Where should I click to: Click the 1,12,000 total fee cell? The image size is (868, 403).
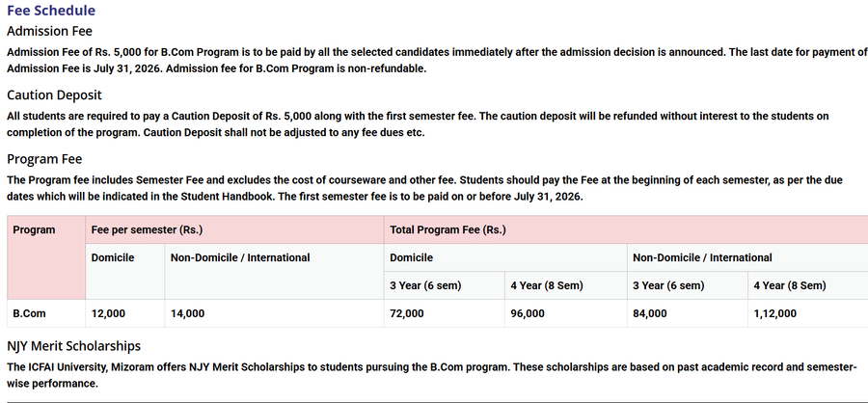pos(774,313)
